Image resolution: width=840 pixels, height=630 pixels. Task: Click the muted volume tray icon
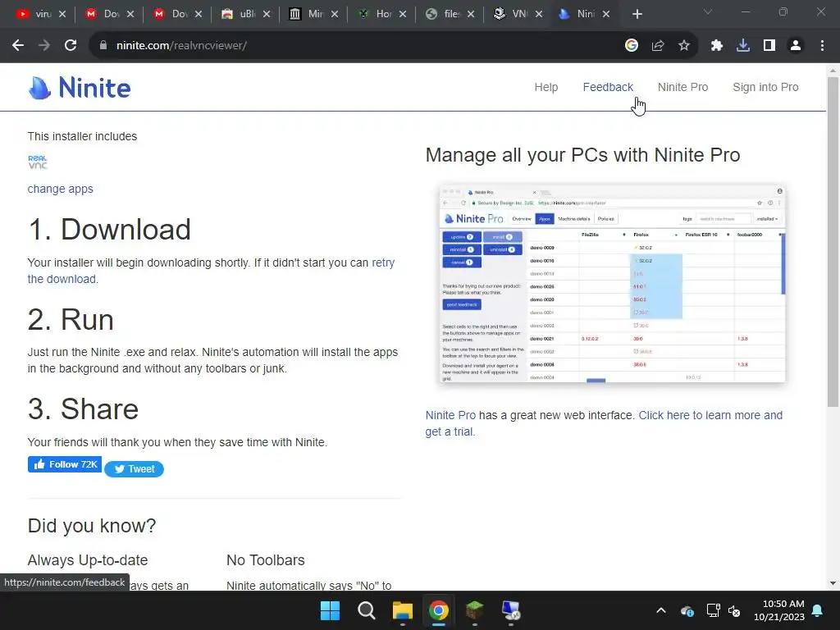[734, 610]
